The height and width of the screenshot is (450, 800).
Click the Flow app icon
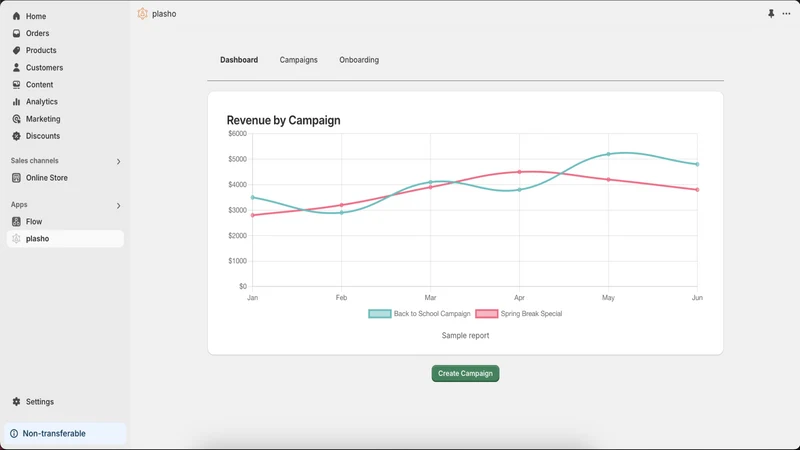pos(16,221)
